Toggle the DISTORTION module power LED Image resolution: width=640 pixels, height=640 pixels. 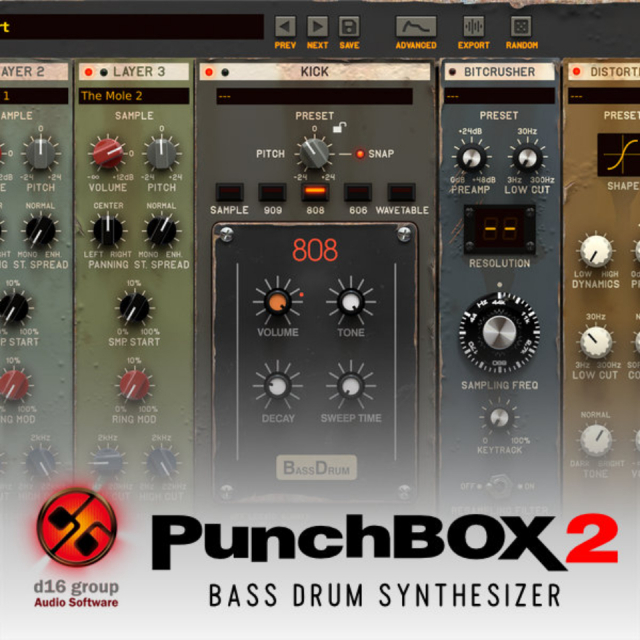point(576,72)
